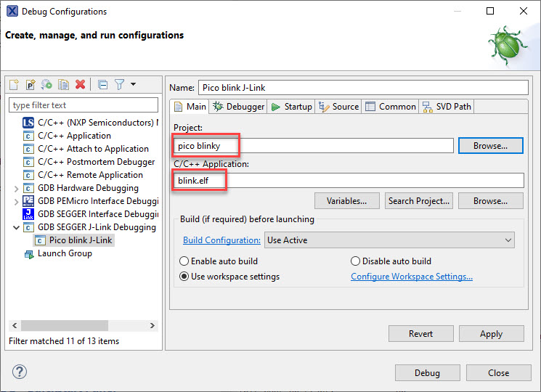Expand GDB Hardware Debugging tree node
Viewport: 541px width, 392px height.
[x=17, y=188]
